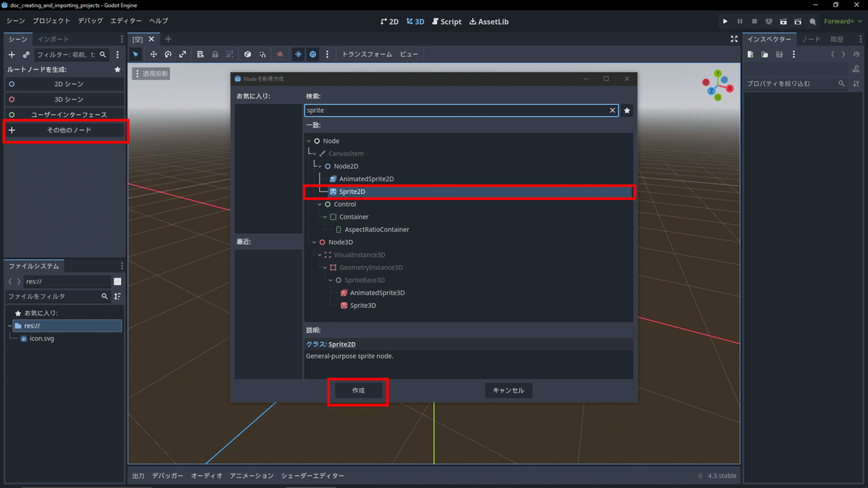Collapse the res:// folder in FileSystem
The width and height of the screenshot is (868, 488).
(x=10, y=326)
